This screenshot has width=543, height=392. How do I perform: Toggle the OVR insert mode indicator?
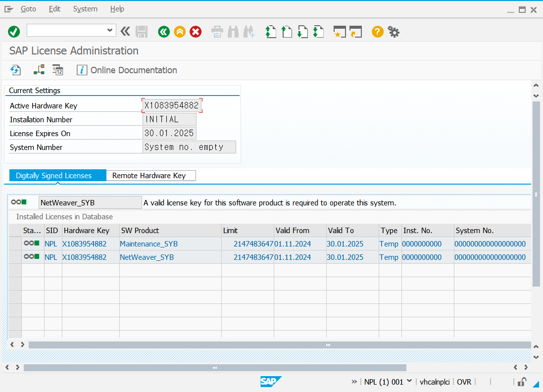(x=464, y=382)
